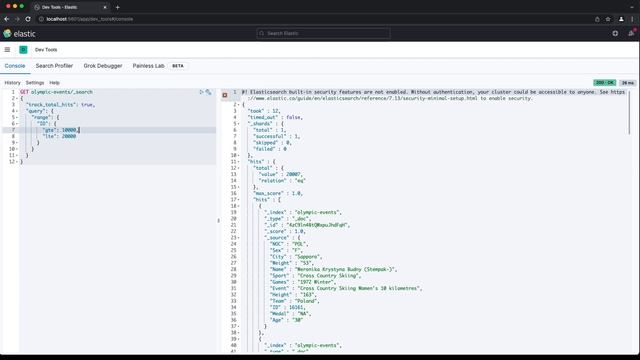This screenshot has height=360, width=640.
Task: Open the main navigation hamburger menu
Action: 7,50
